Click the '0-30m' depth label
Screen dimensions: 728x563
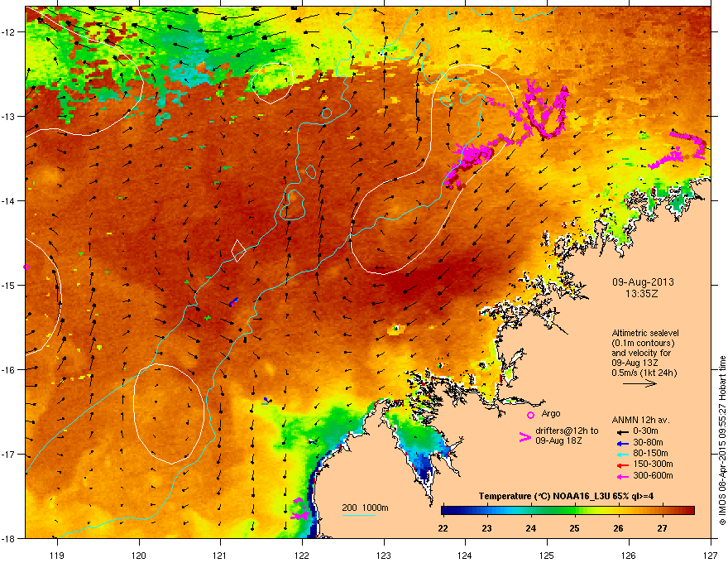646,431
